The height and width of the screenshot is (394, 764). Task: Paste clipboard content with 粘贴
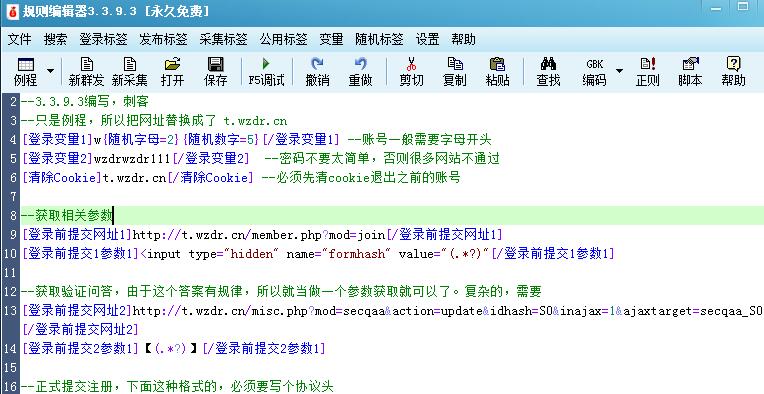tap(497, 72)
